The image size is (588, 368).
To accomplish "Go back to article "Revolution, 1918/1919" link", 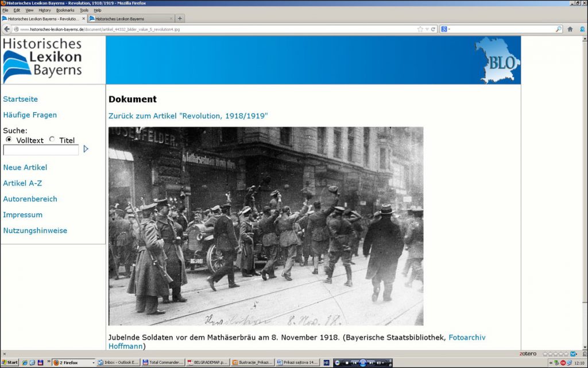I will pyautogui.click(x=188, y=116).
